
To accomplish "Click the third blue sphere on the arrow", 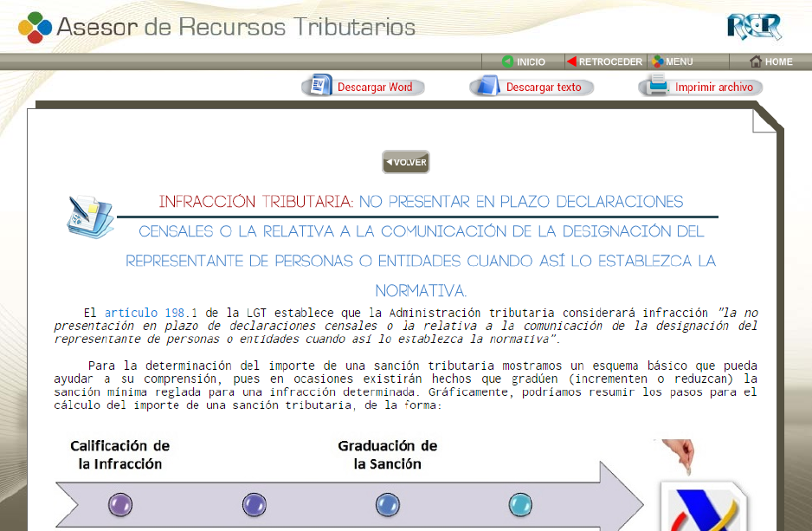I will pos(388,504).
